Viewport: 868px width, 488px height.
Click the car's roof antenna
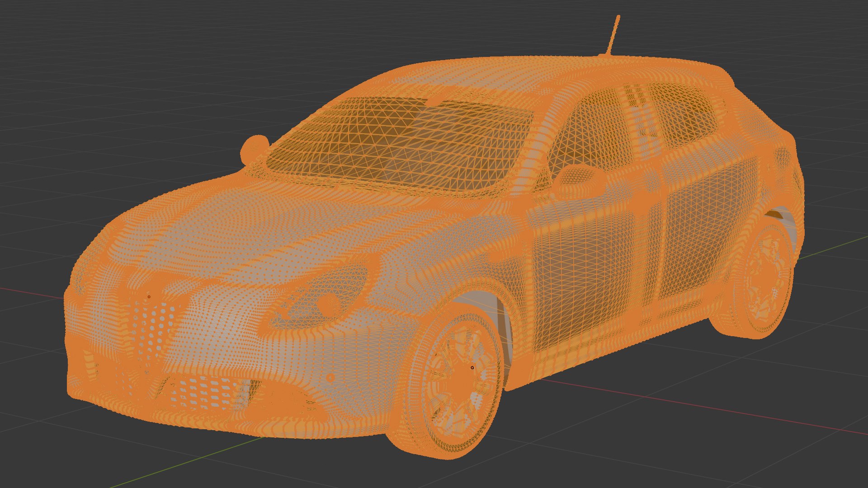tap(613, 35)
